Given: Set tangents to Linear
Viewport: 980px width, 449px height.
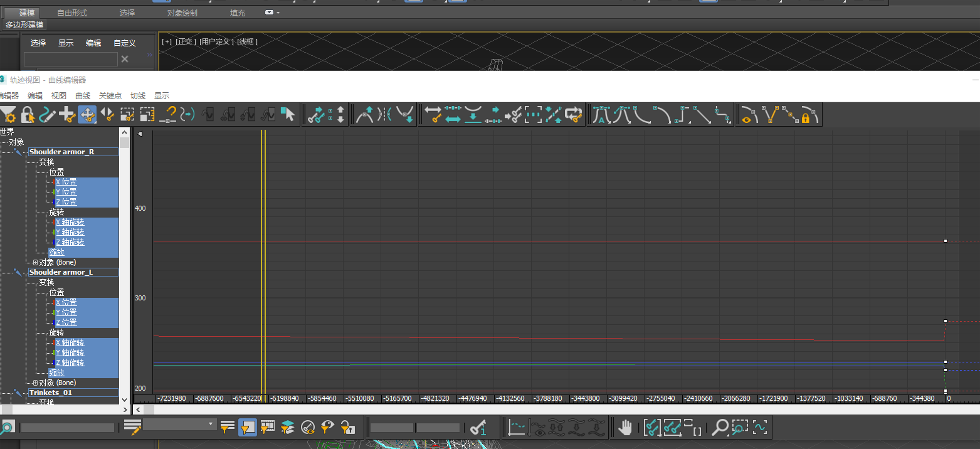Looking at the screenshot, I should pyautogui.click(x=702, y=115).
